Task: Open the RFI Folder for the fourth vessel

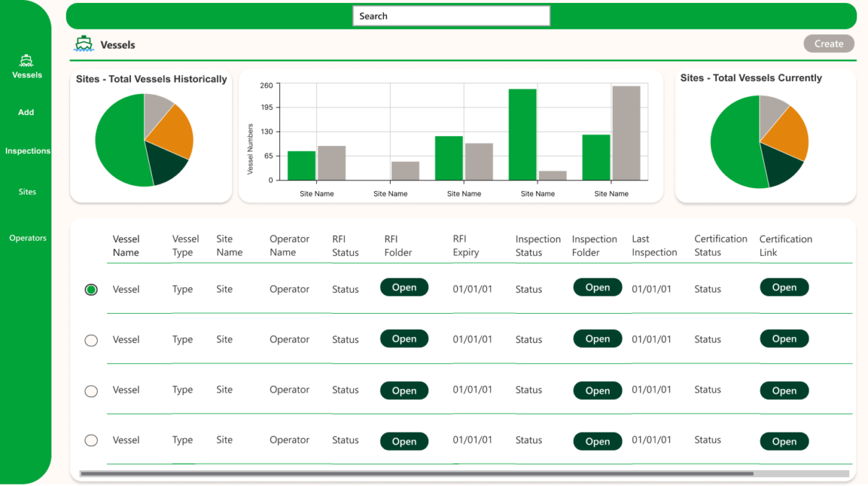Action: click(x=404, y=441)
